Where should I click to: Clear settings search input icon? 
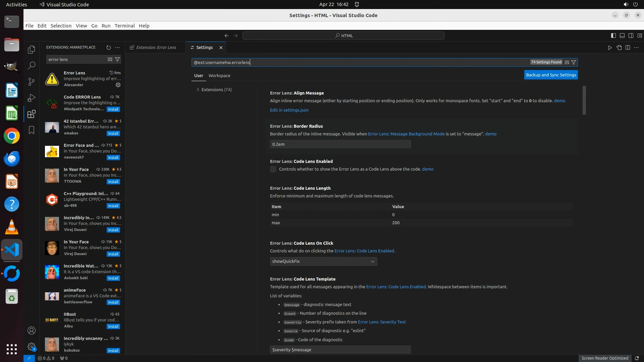pyautogui.click(x=567, y=62)
